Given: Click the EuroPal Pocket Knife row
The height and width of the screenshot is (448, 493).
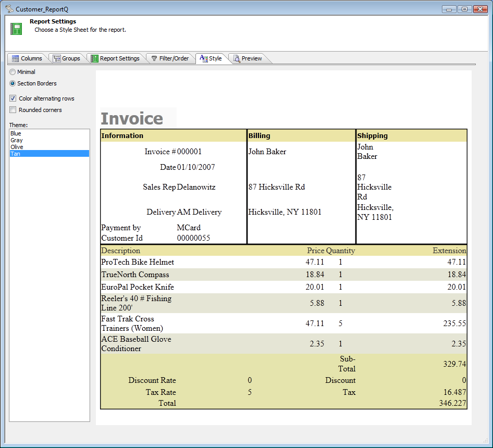Looking at the screenshot, I should 284,287.
